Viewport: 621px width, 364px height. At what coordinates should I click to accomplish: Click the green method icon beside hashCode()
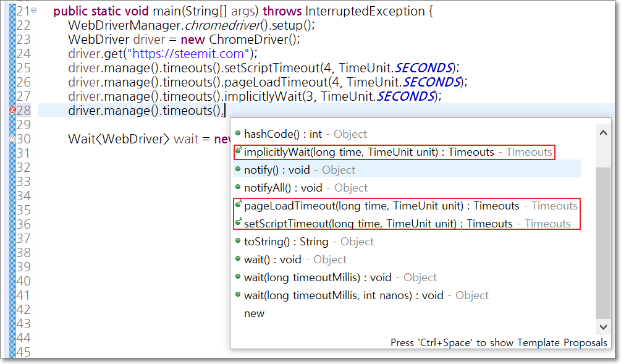[238, 133]
